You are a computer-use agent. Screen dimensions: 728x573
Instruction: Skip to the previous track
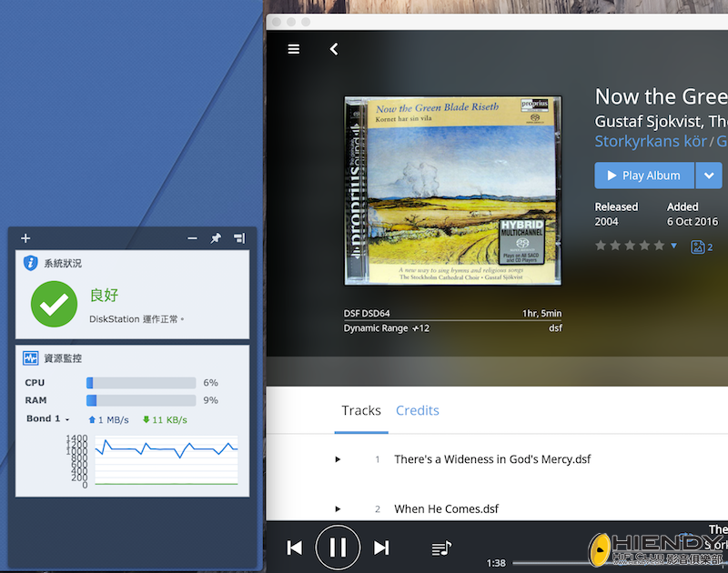click(294, 548)
